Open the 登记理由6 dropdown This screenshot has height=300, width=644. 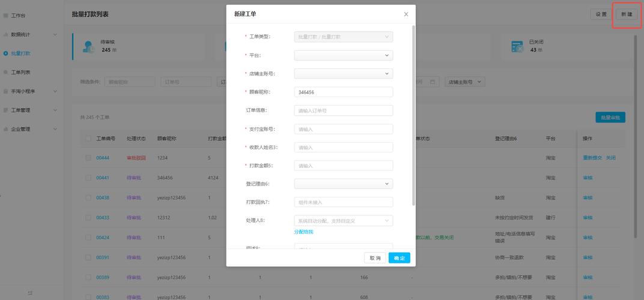tap(343, 184)
